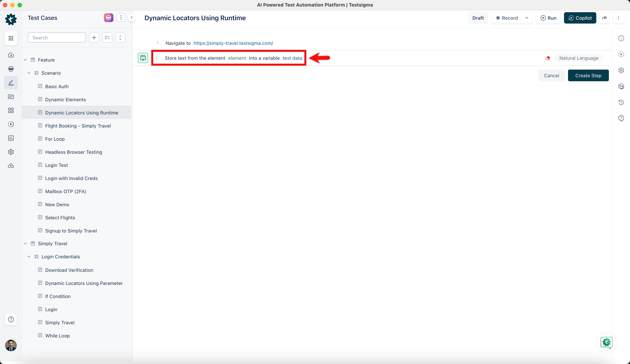Open the runs dashed-play icon in sidebar

11,124
